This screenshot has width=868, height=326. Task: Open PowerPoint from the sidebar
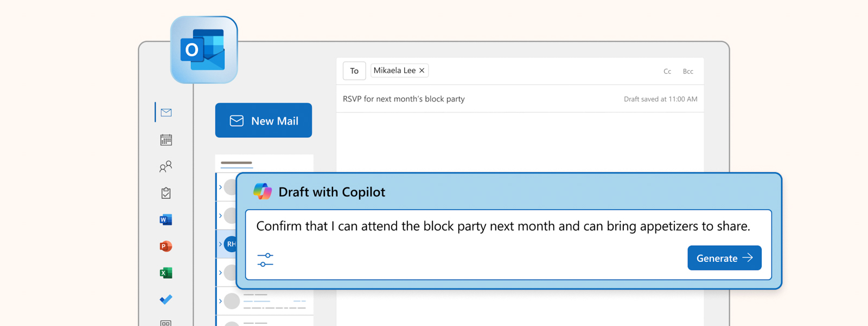(x=166, y=246)
